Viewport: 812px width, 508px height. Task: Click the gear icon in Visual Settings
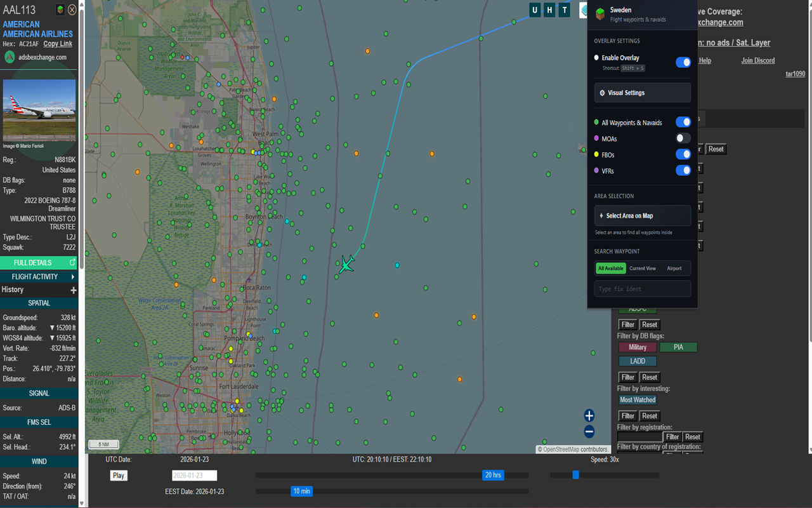click(x=602, y=93)
